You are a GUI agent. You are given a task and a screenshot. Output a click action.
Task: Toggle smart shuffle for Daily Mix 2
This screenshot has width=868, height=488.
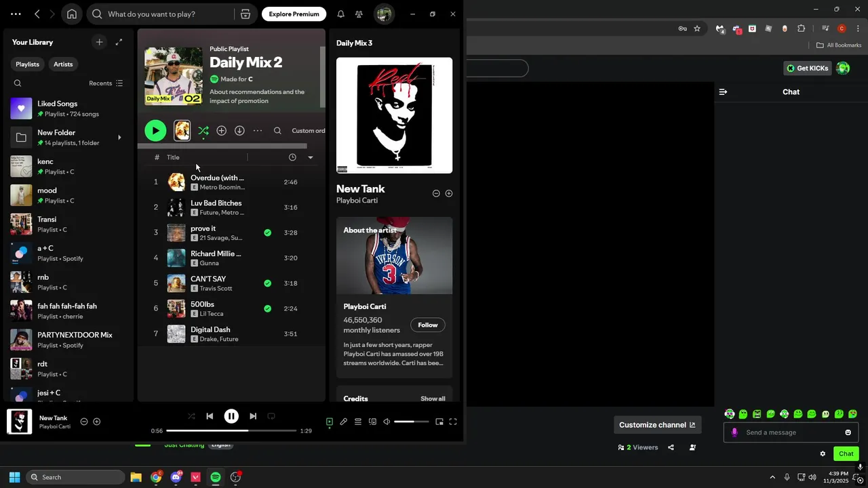203,131
